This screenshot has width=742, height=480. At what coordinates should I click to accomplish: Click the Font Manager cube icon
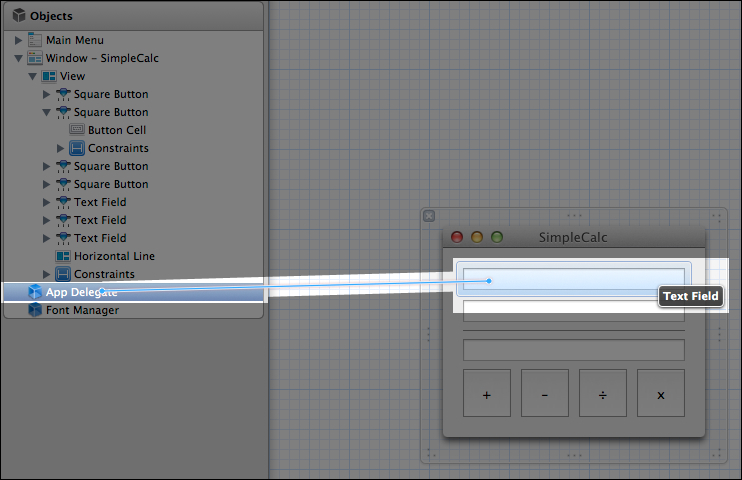click(35, 310)
